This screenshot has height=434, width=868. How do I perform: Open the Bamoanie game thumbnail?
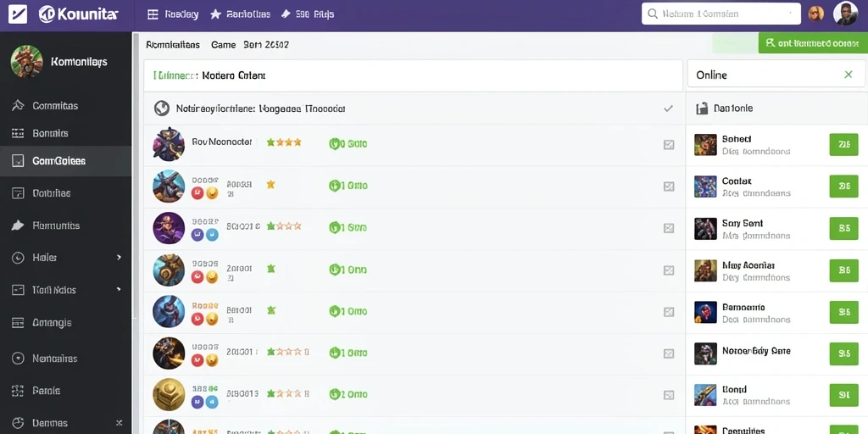pyautogui.click(x=705, y=312)
